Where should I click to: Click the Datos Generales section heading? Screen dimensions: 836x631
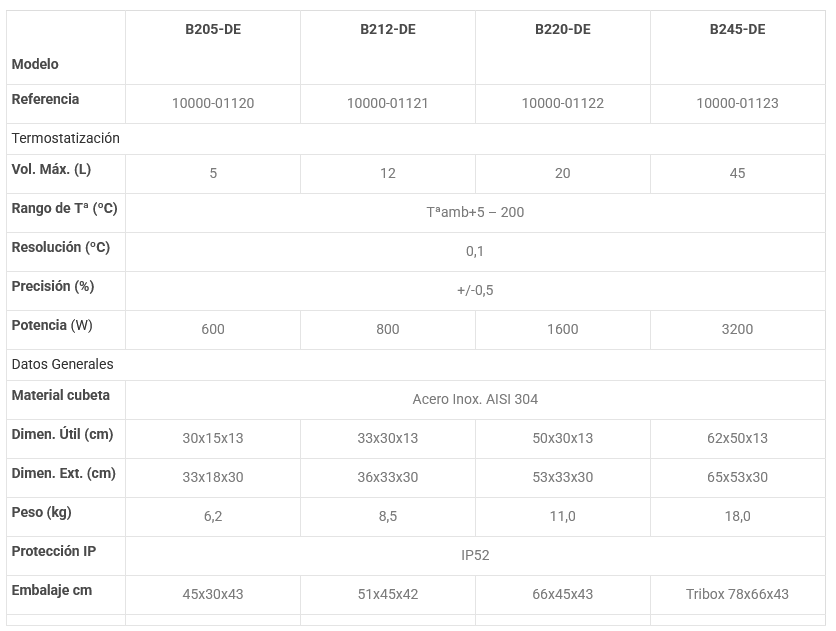pos(63,364)
